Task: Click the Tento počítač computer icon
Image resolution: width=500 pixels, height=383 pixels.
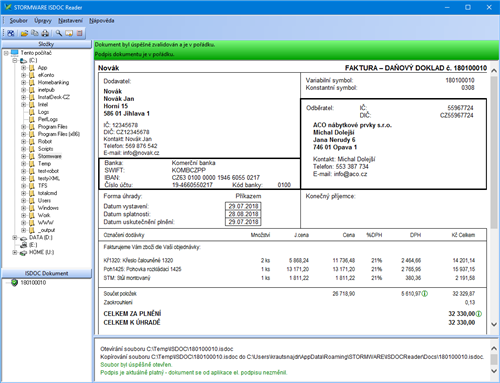Action: tap(15, 53)
